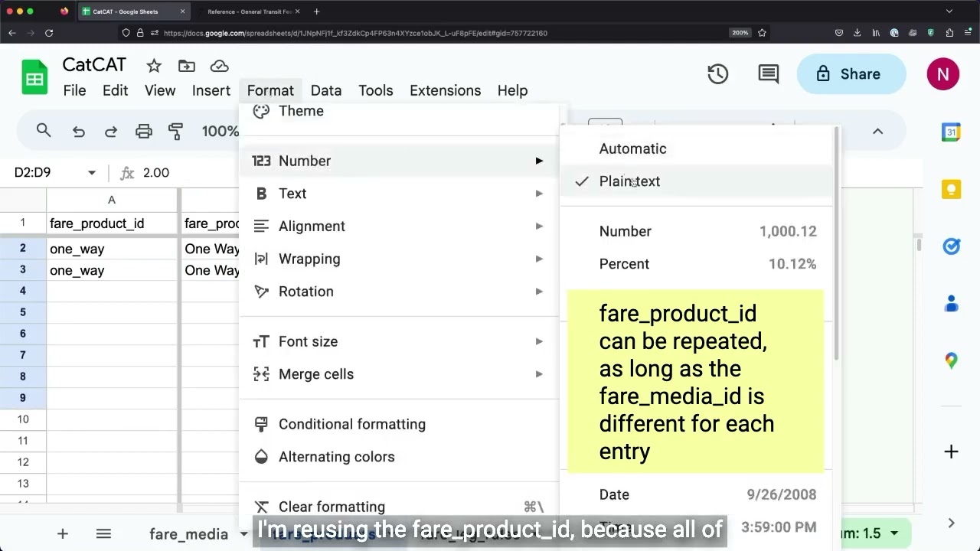Open the all sheets list icon

[103, 534]
